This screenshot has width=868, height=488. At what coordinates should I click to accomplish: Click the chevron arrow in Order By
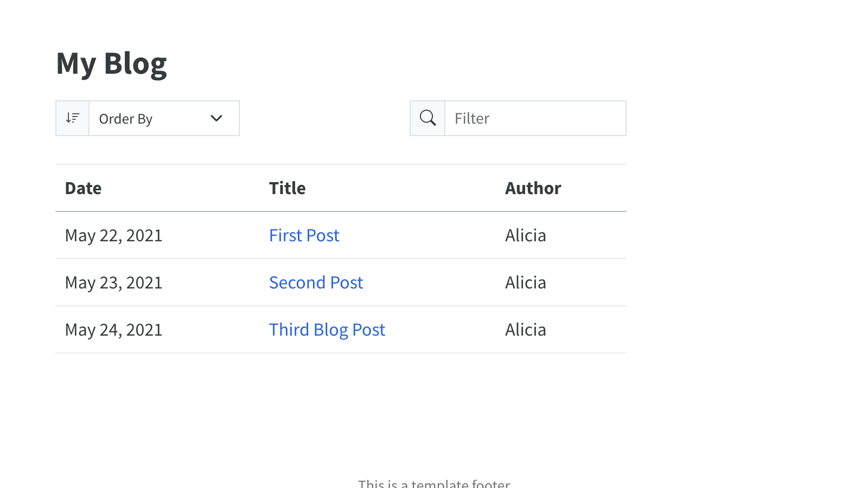pyautogui.click(x=216, y=118)
